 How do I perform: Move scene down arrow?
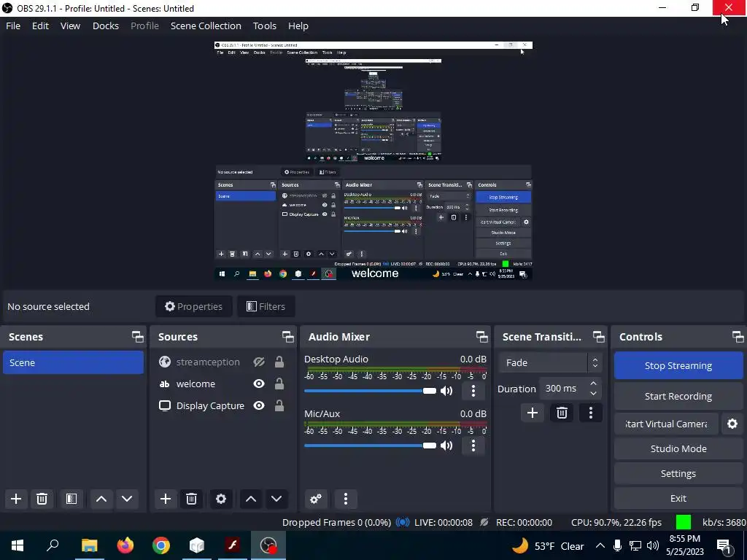127,499
